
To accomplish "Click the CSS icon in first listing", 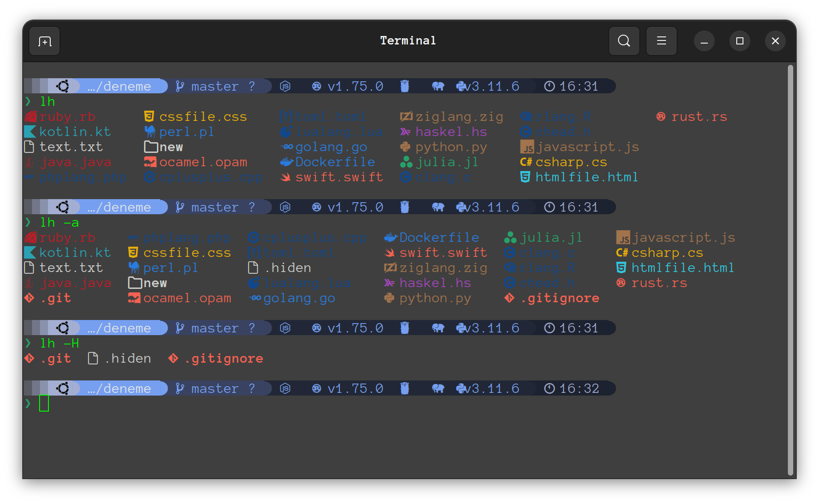I will [x=149, y=116].
